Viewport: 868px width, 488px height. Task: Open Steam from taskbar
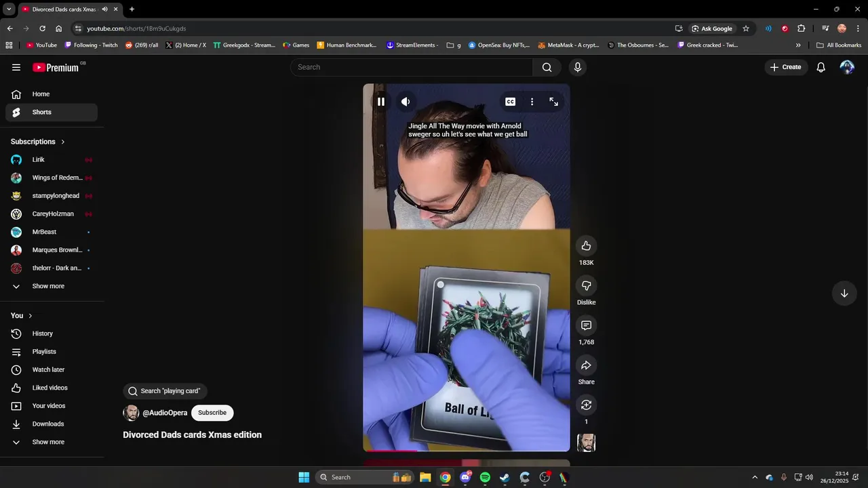(x=505, y=477)
